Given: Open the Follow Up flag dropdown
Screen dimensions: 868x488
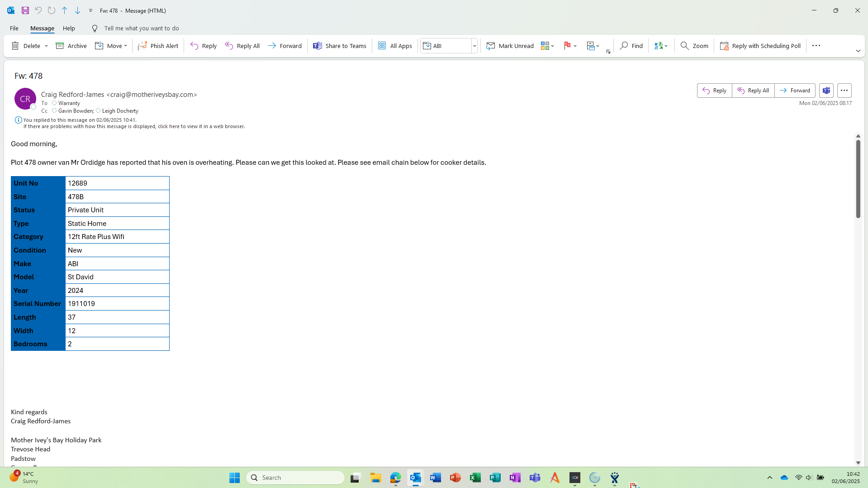Looking at the screenshot, I should [570, 46].
